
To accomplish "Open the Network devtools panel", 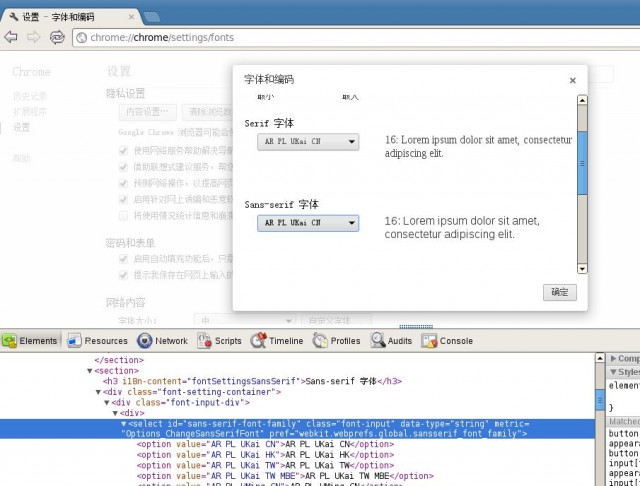I will [x=162, y=341].
